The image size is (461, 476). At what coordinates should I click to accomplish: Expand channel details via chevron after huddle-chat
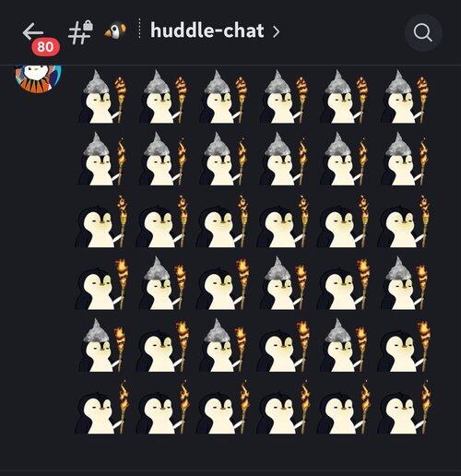[276, 31]
